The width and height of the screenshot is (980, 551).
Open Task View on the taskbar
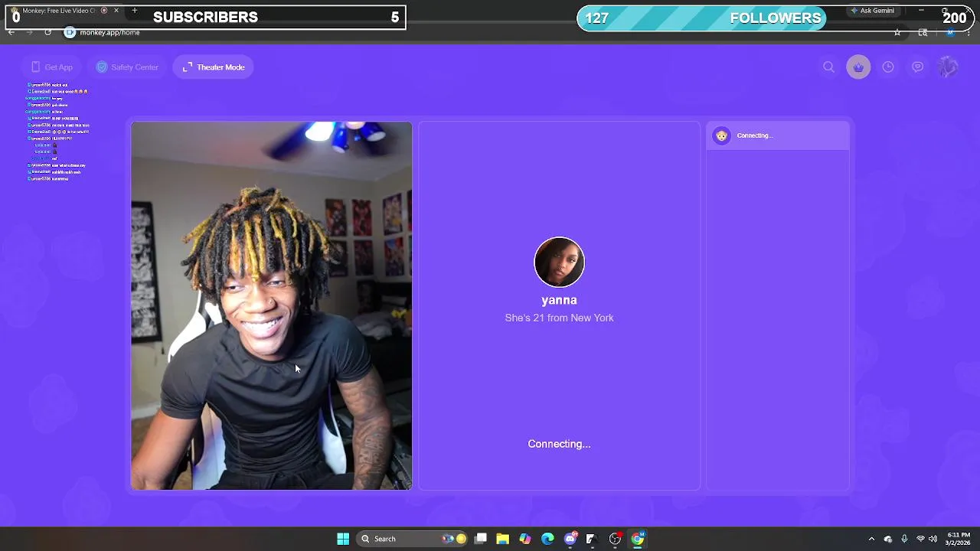pyautogui.click(x=481, y=539)
